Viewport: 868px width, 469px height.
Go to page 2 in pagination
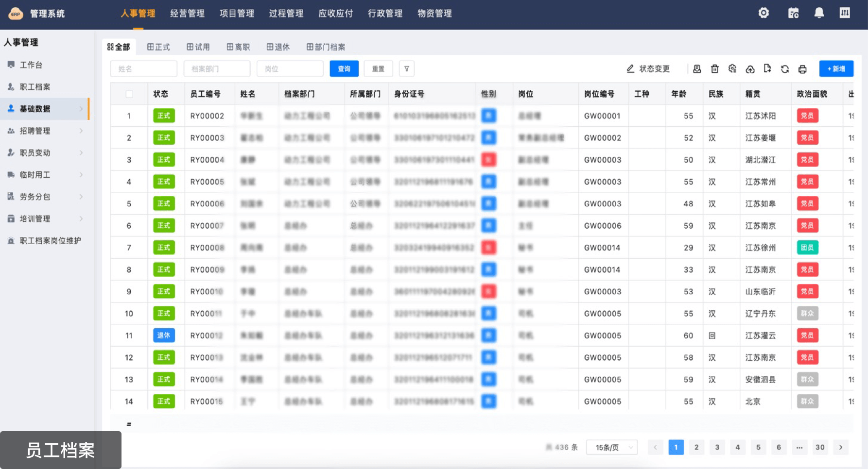click(x=696, y=447)
